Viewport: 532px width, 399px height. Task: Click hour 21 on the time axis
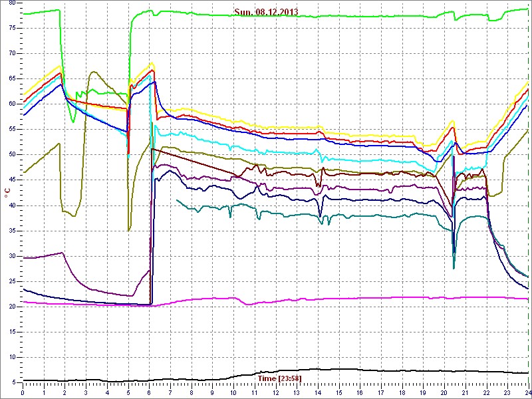(x=465, y=392)
